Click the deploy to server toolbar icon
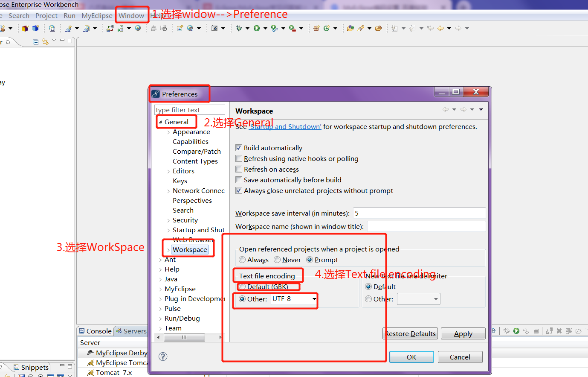Screen dimensions: 588x377 point(110,28)
